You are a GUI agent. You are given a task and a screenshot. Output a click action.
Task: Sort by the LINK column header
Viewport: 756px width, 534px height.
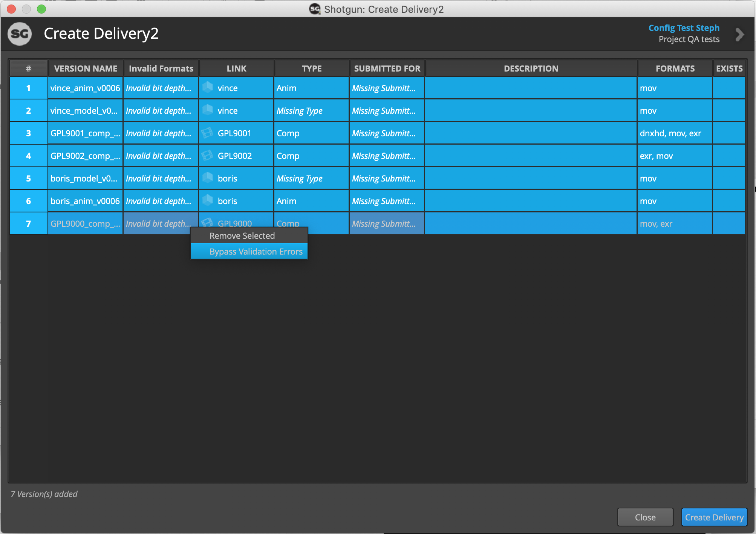236,69
